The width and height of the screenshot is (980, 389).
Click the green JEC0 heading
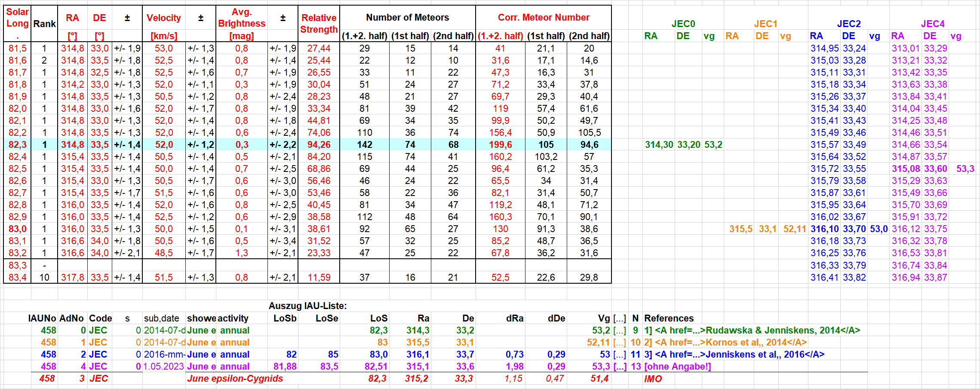pos(683,24)
